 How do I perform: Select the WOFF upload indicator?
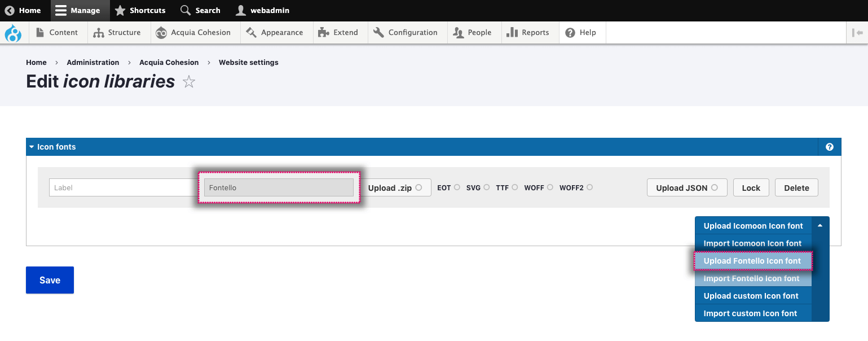(550, 187)
